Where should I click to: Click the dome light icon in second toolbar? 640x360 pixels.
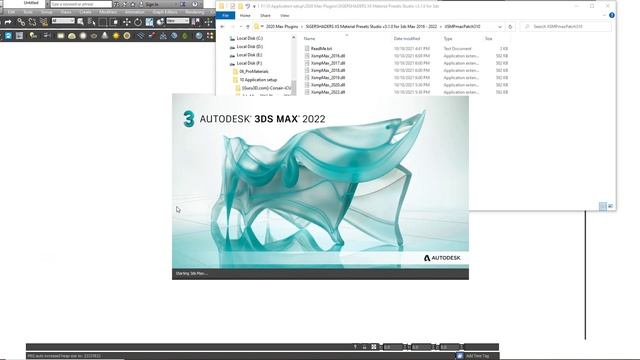[x=72, y=36]
